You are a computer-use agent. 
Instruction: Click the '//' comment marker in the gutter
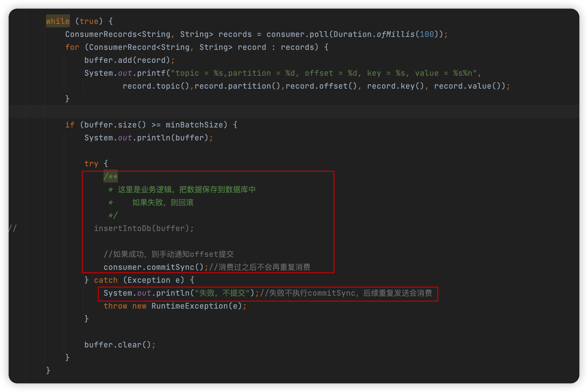click(12, 229)
